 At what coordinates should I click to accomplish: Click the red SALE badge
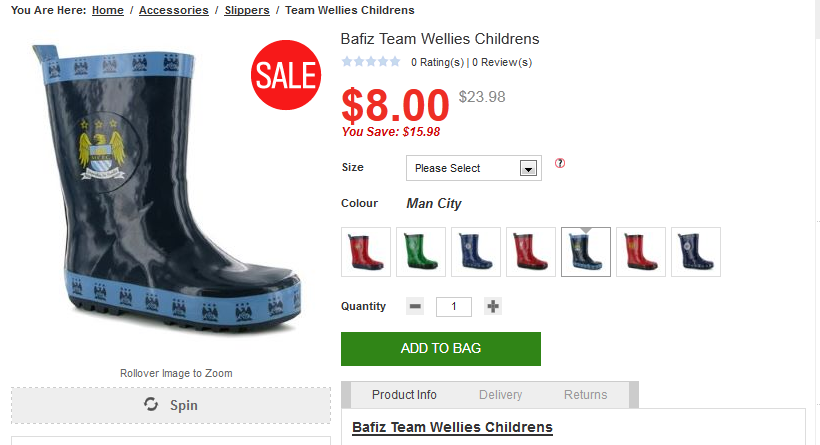(x=285, y=75)
